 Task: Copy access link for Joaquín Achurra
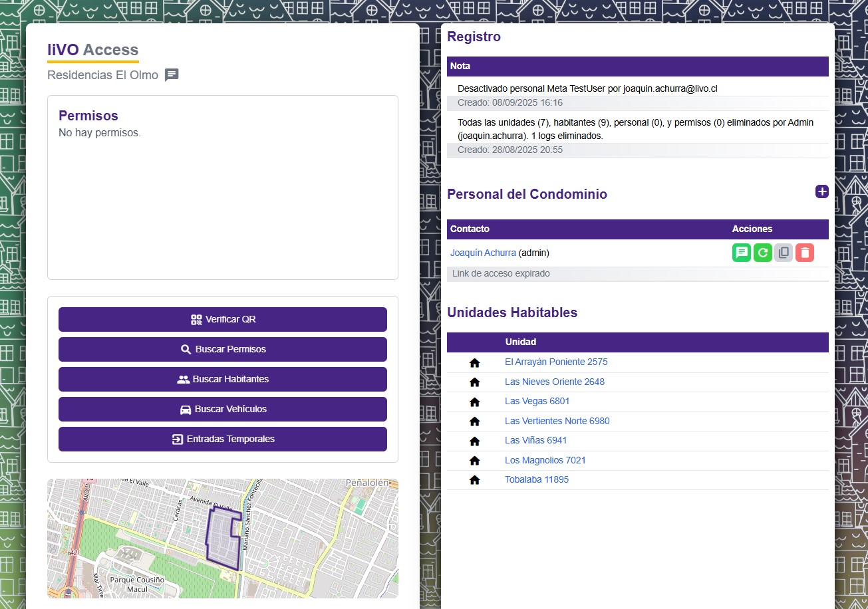(x=784, y=253)
